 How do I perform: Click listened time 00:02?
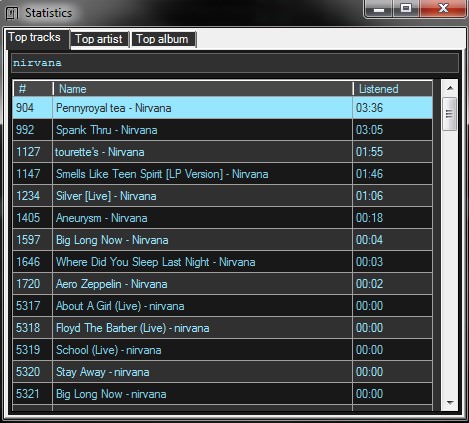pos(369,284)
